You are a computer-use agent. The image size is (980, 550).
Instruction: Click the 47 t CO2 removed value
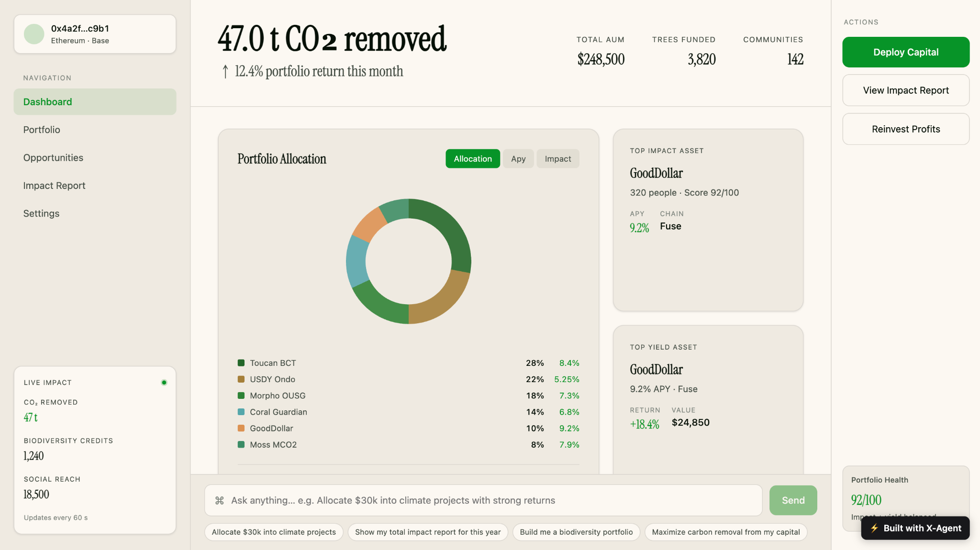pyautogui.click(x=31, y=418)
